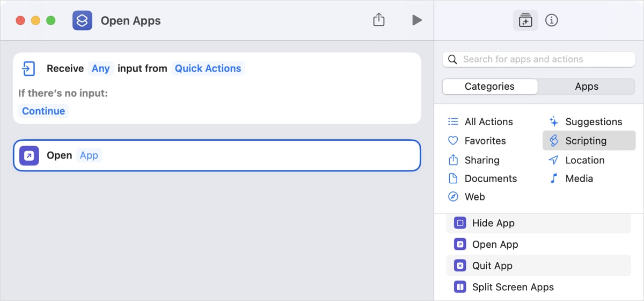
Task: Click the All Actions list icon
Action: coord(453,121)
